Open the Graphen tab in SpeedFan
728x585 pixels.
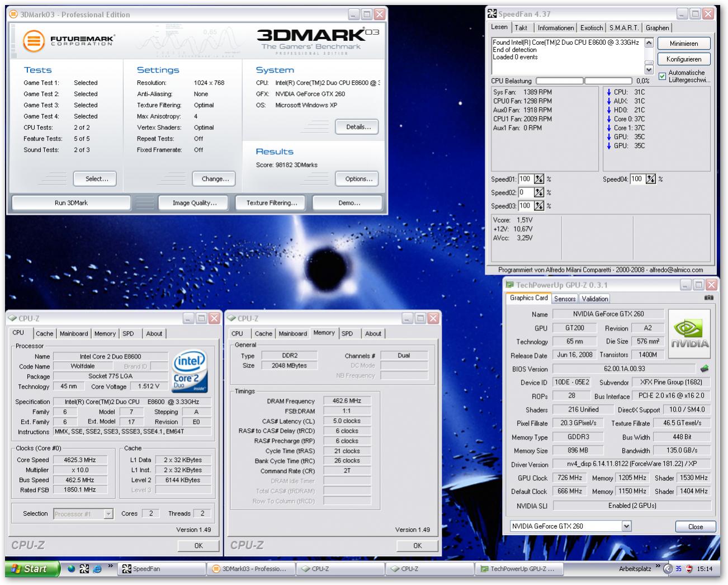tap(657, 28)
